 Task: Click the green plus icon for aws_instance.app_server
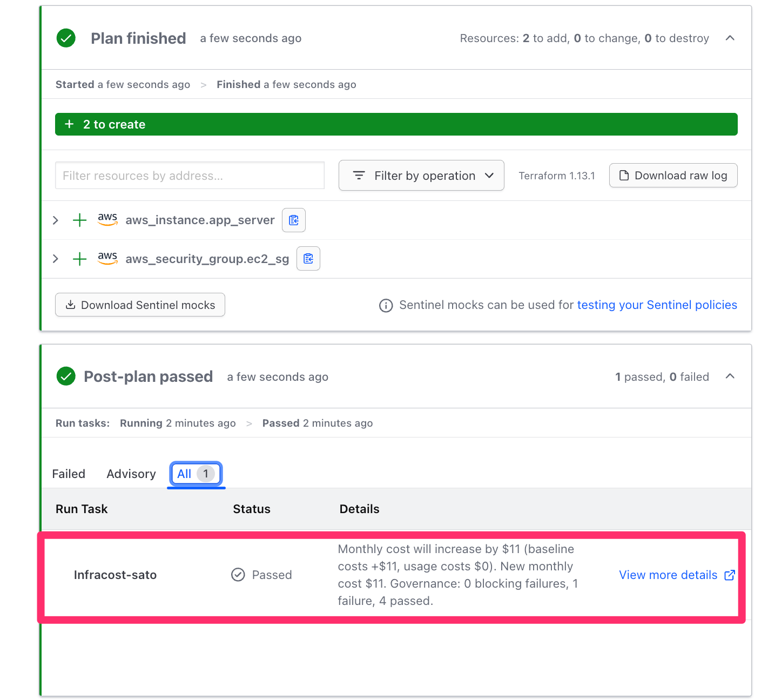click(79, 220)
